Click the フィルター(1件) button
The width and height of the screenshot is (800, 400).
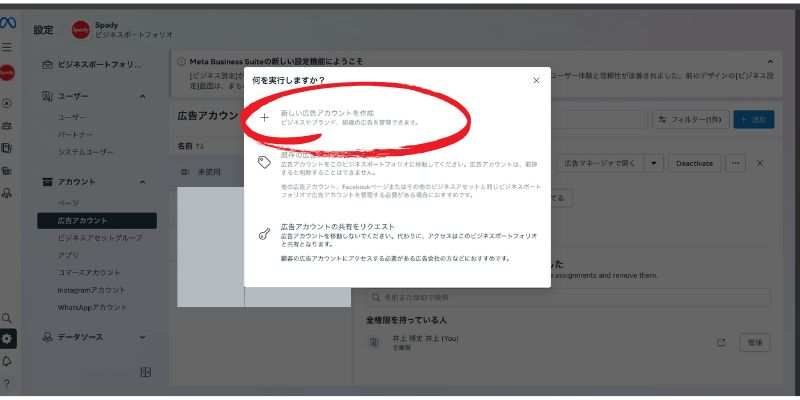[691, 120]
